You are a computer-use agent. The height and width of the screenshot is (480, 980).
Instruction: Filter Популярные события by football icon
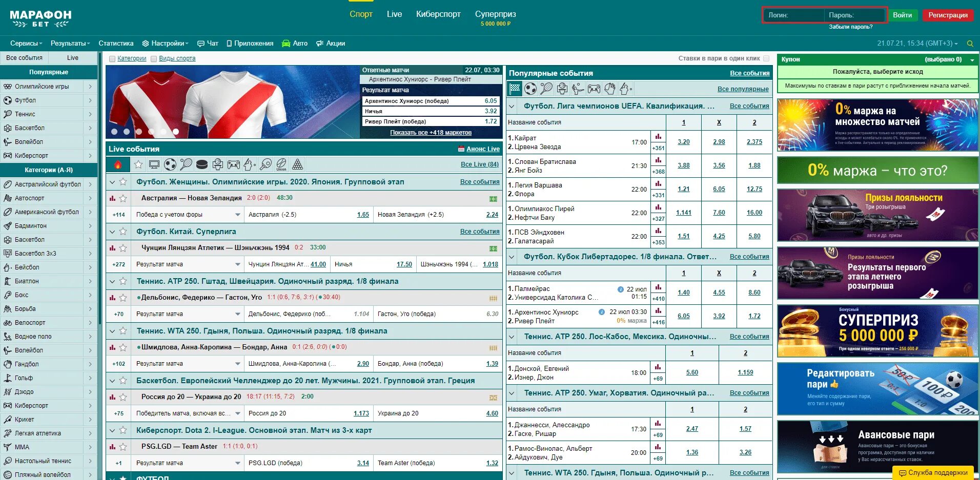(530, 89)
